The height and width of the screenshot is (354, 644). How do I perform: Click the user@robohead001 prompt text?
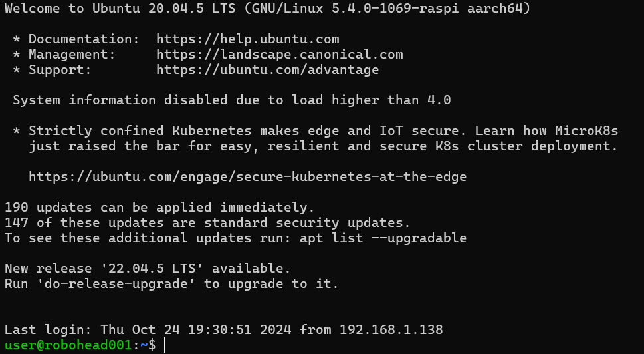pyautogui.click(x=68, y=345)
